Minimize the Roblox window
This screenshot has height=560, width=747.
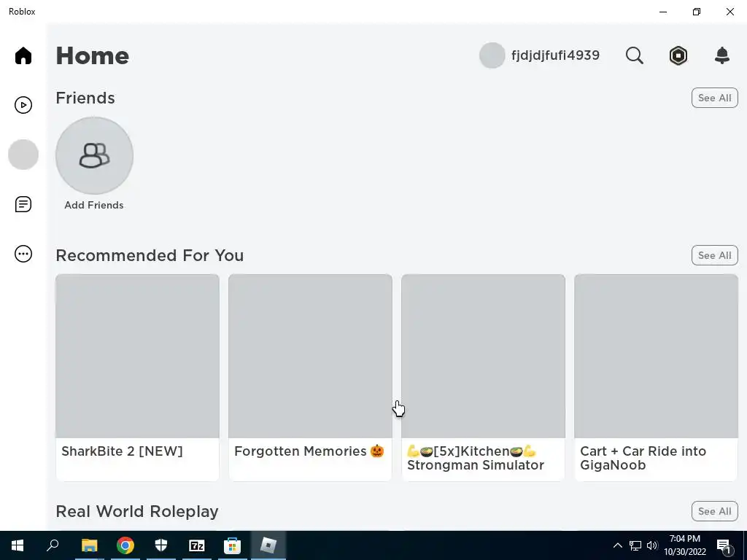point(663,12)
